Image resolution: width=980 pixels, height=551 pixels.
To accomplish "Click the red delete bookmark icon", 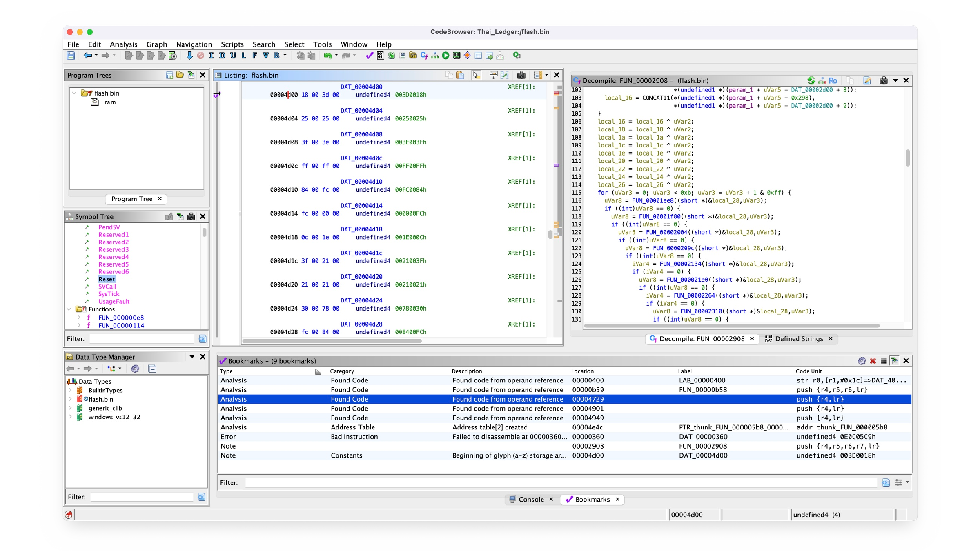I will click(x=873, y=361).
